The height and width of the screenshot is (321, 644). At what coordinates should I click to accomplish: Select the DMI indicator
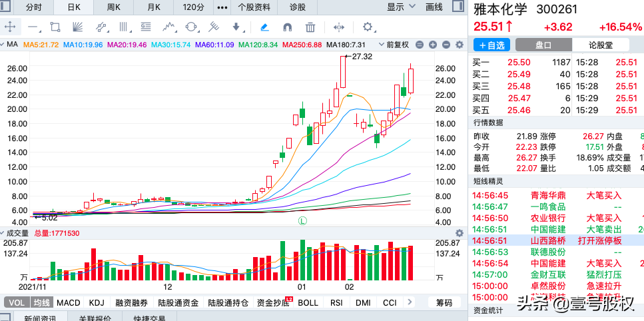pyautogui.click(x=363, y=303)
